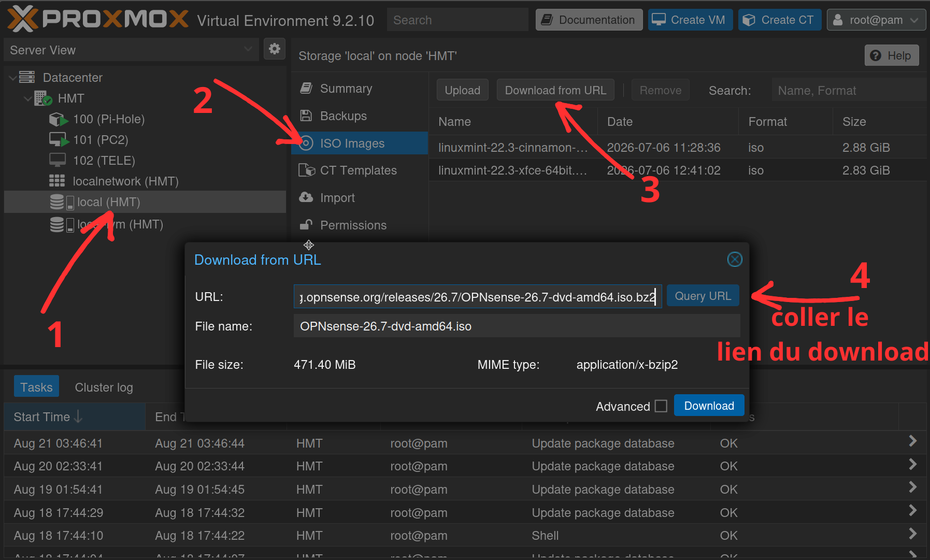Viewport: 930px width, 560px height.
Task: Click the Create VM button
Action: (690, 20)
